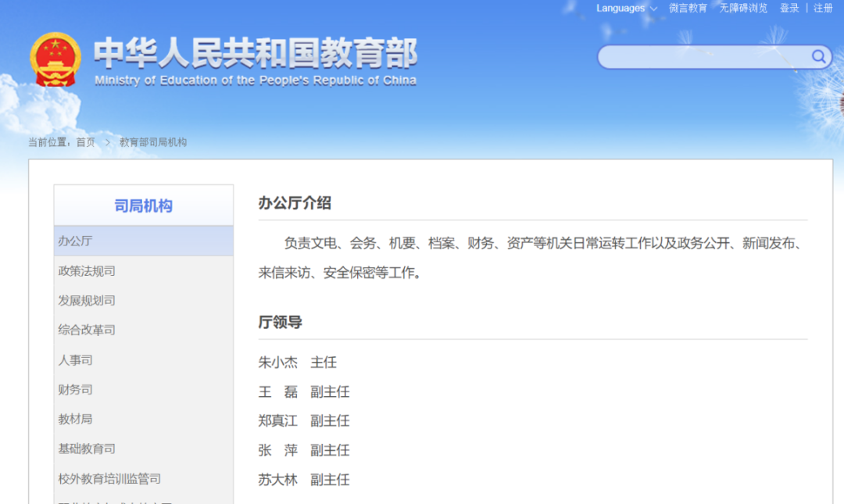Viewport: 844px width, 504px height.
Task: Click the 司局机构 sidebar header
Action: [x=144, y=206]
